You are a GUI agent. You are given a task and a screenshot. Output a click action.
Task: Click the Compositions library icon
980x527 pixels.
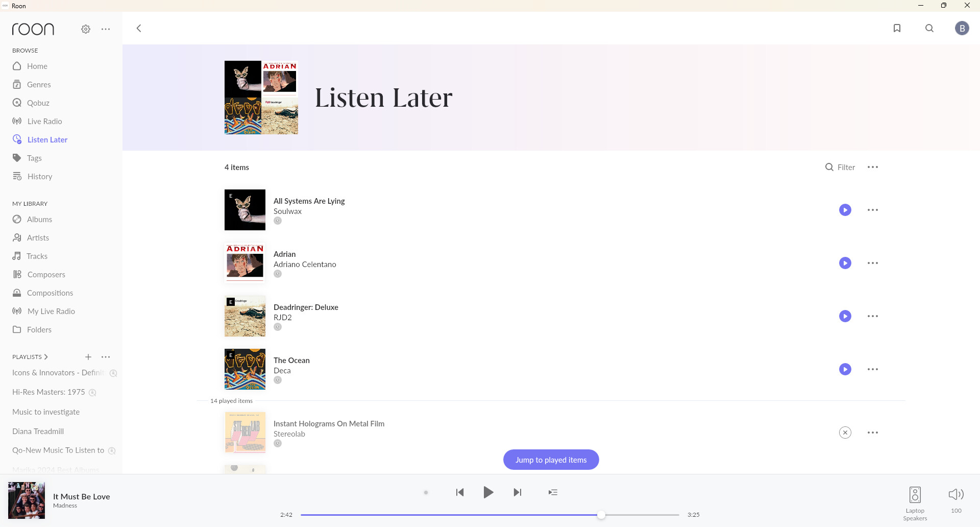tap(17, 293)
